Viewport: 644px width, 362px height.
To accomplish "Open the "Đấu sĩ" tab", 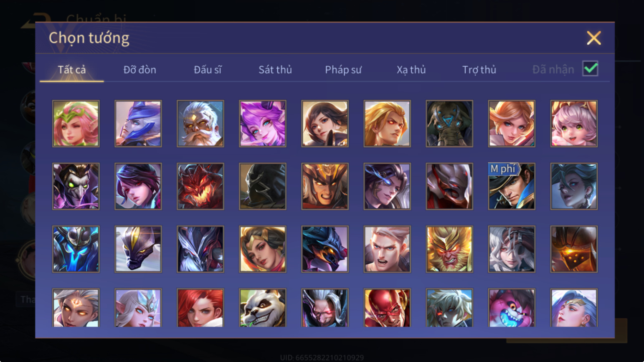I will tap(208, 70).
